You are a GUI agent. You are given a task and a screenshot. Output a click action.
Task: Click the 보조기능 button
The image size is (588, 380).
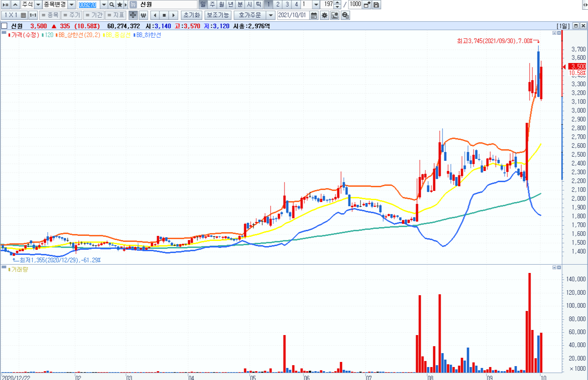pyautogui.click(x=218, y=15)
